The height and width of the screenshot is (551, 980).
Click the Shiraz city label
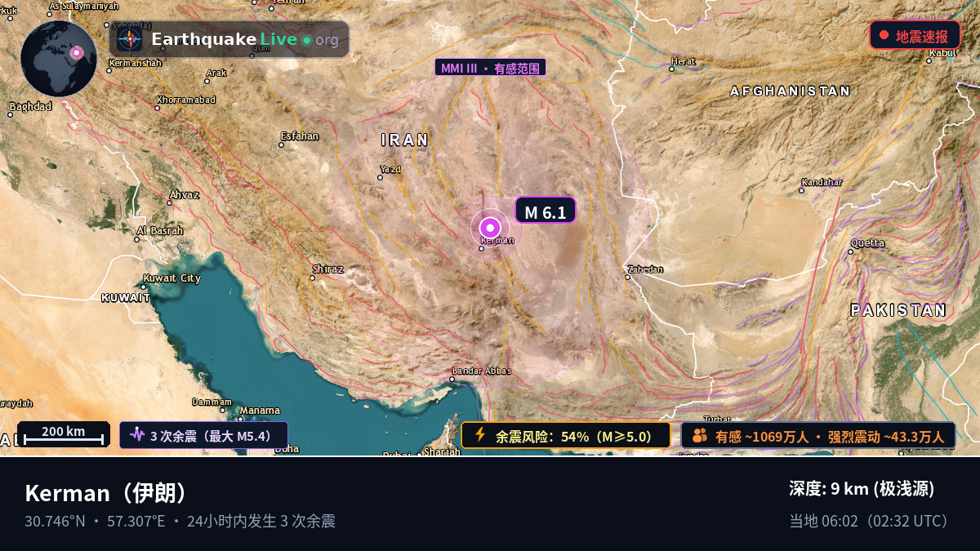point(328,269)
